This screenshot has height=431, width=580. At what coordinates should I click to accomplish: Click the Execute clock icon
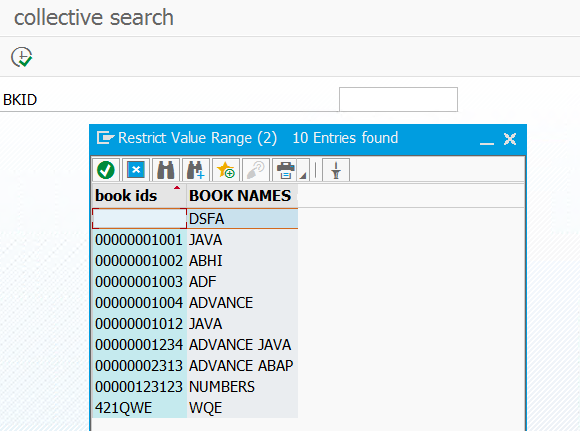tap(22, 57)
